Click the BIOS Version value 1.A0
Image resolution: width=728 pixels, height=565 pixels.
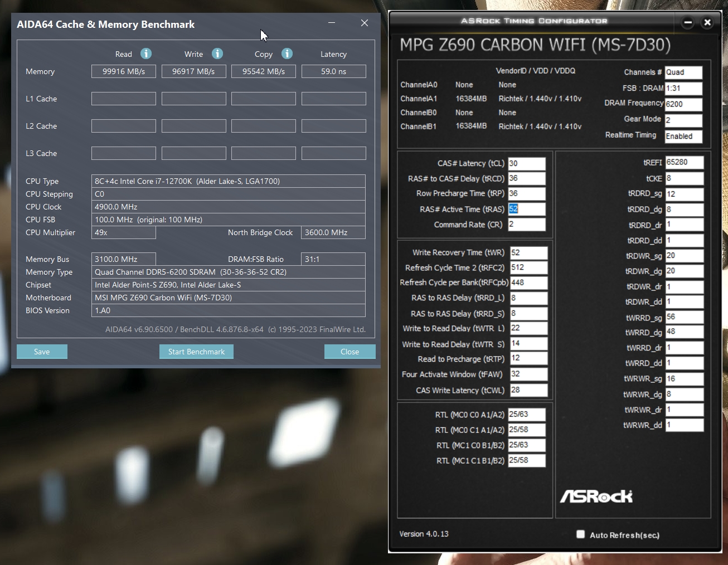click(229, 310)
